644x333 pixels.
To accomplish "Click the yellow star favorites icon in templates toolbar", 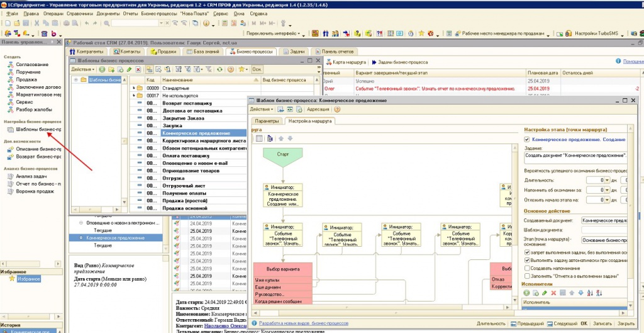I will tap(241, 69).
